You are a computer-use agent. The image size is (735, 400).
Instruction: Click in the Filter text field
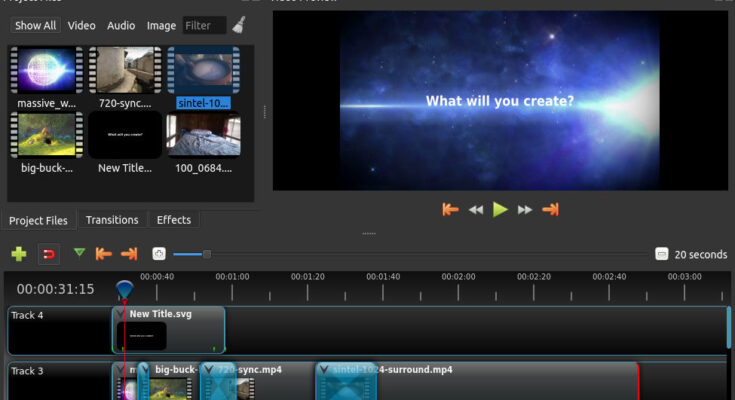pos(204,25)
